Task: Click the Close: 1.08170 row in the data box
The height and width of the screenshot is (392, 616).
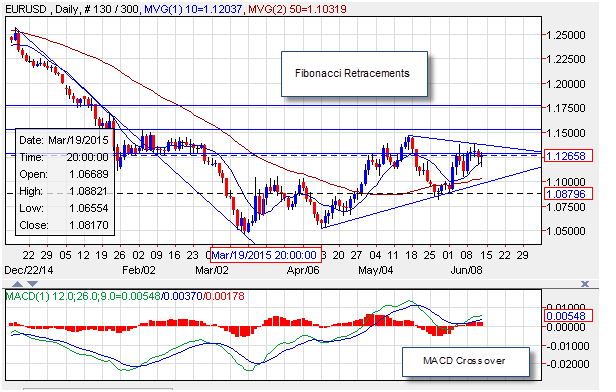Action: click(64, 225)
